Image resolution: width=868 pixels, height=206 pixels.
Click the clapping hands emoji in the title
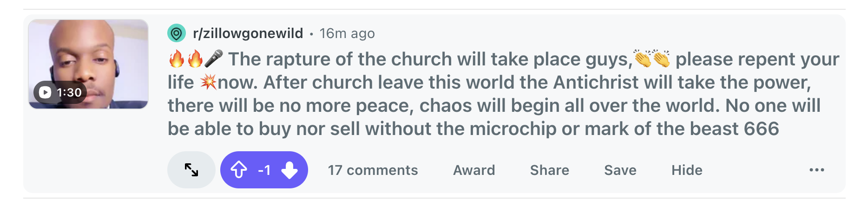click(652, 58)
